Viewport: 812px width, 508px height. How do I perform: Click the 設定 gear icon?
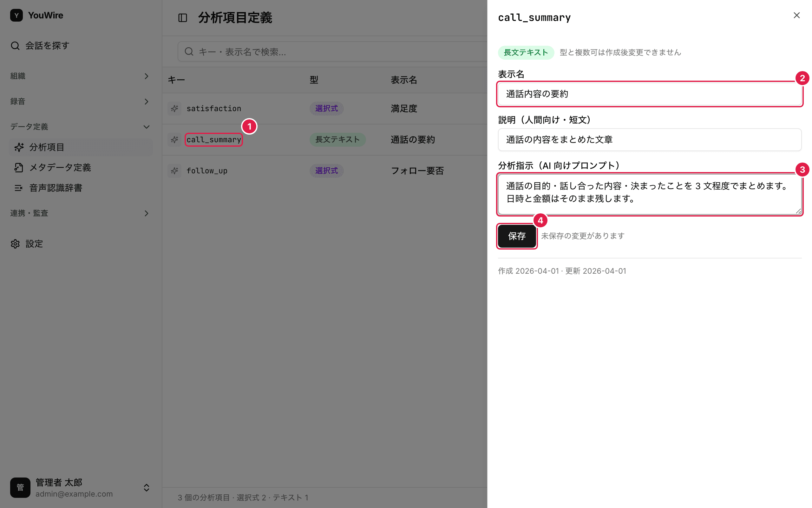15,244
